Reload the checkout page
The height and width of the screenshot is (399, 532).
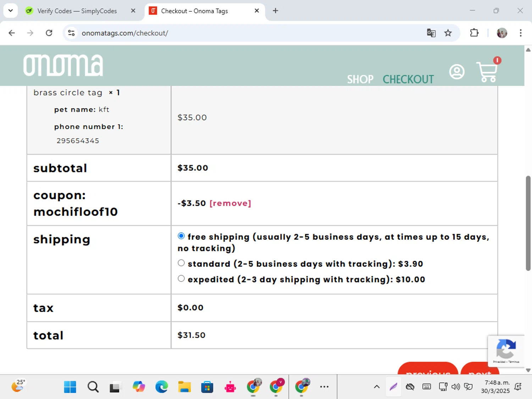pyautogui.click(x=49, y=33)
